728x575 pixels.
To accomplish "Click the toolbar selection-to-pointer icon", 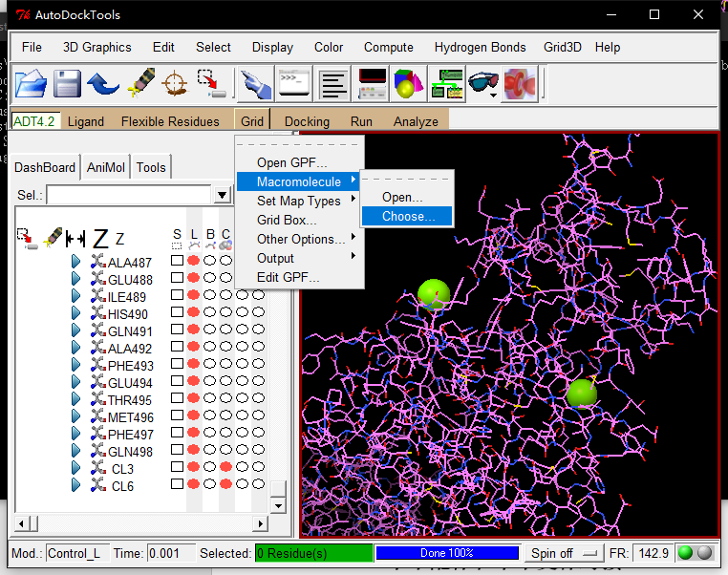I will 212,84.
